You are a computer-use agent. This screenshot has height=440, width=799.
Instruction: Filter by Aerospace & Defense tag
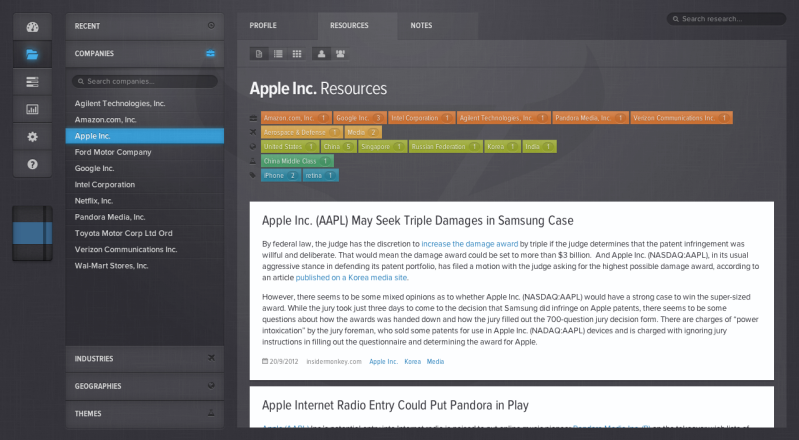point(302,132)
